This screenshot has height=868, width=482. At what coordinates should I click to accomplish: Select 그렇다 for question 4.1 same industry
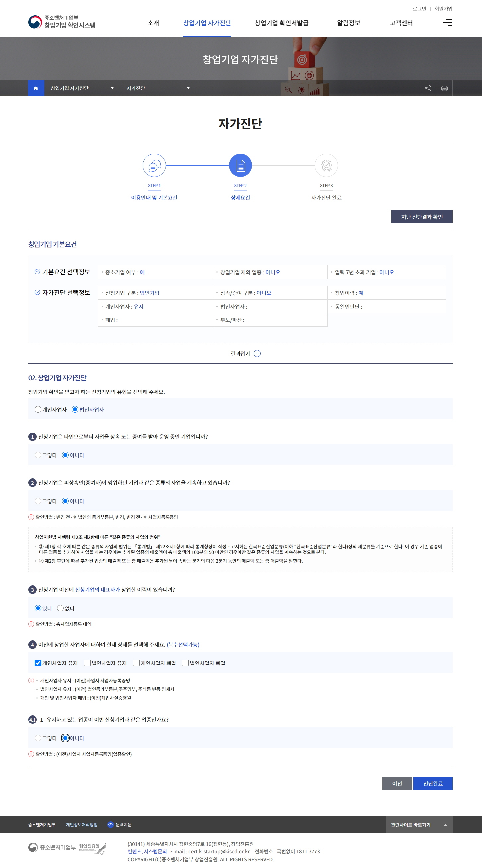click(x=38, y=738)
